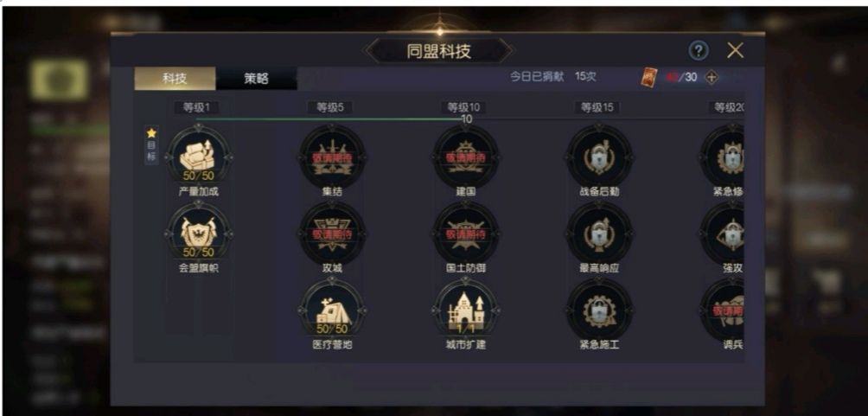Screen dimensions: 868x416
Task: Select the 会盟旗帜 shield icon
Action: pos(199,234)
